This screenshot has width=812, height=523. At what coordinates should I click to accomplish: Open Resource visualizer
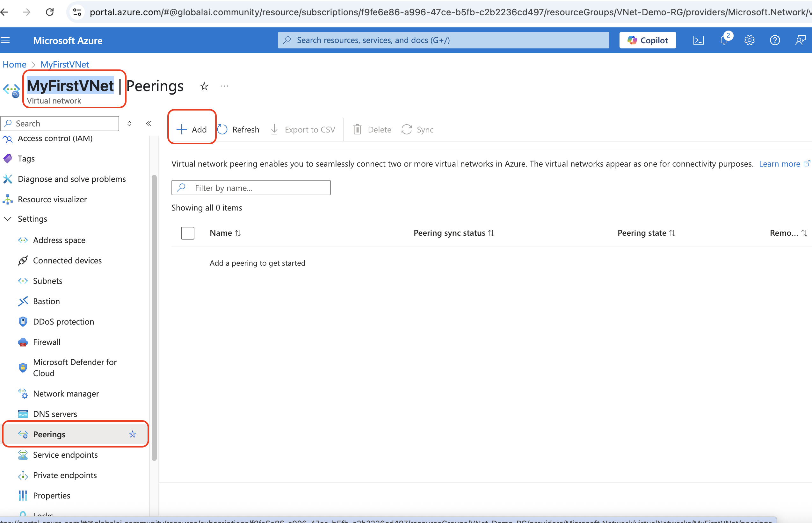[52, 199]
